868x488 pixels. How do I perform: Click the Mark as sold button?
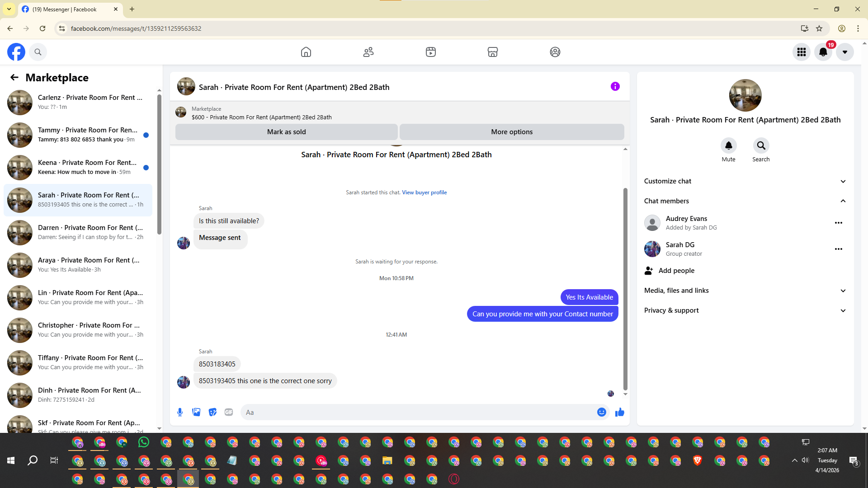pyautogui.click(x=286, y=132)
